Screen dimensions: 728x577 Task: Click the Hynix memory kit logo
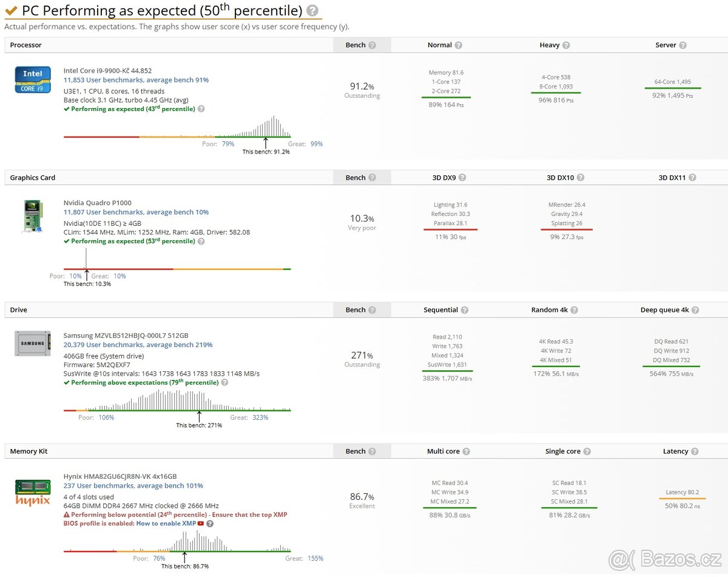point(33,491)
